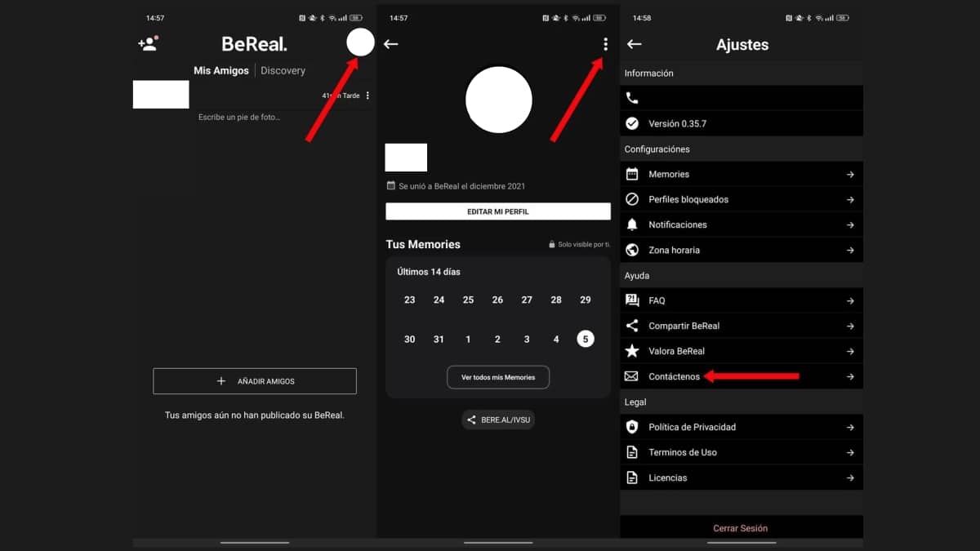Tap the FAQ help icon
This screenshot has height=551, width=980.
point(632,300)
